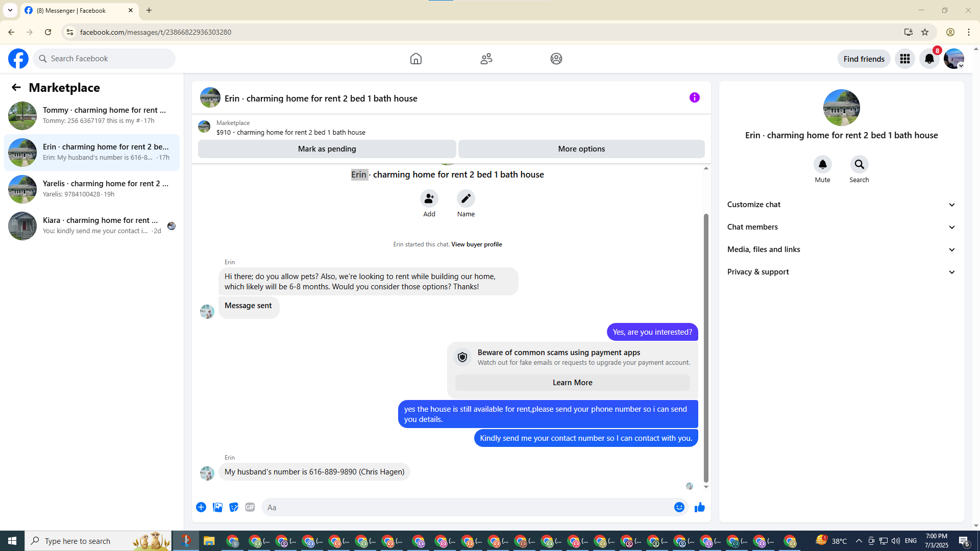
Task: Click the conversation information icon
Action: [x=694, y=97]
